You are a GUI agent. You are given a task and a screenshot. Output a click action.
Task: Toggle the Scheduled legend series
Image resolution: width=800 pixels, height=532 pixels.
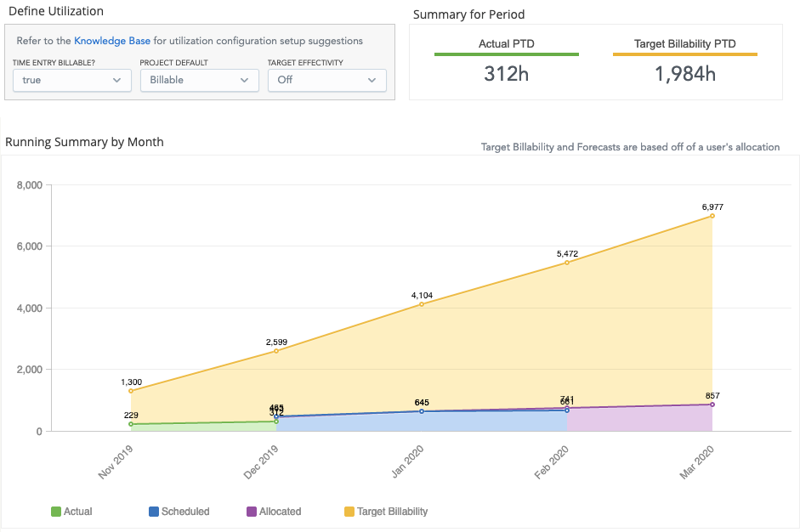pos(179,511)
